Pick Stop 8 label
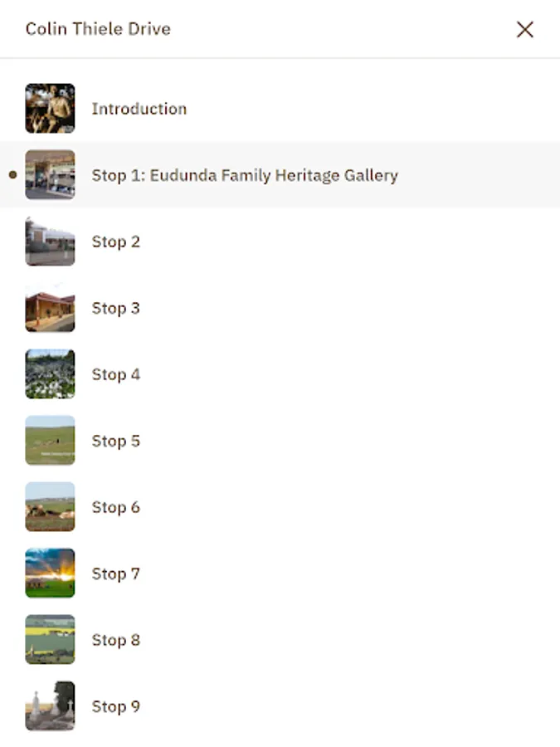The width and height of the screenshot is (560, 747). tap(115, 640)
